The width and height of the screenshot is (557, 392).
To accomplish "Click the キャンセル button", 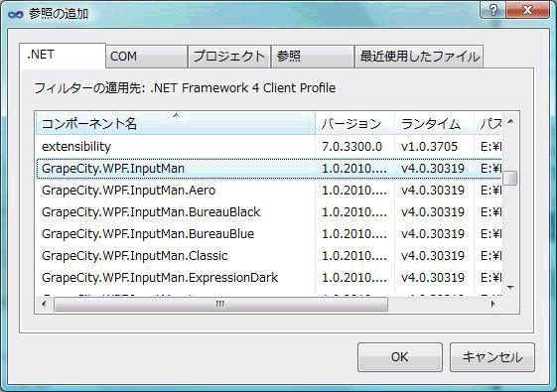I will [492, 357].
